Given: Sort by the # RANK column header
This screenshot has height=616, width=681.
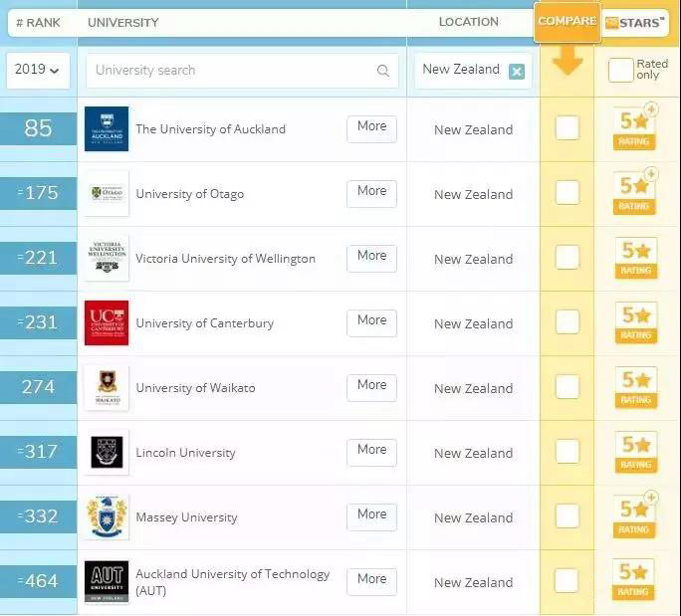Looking at the screenshot, I should pyautogui.click(x=38, y=23).
